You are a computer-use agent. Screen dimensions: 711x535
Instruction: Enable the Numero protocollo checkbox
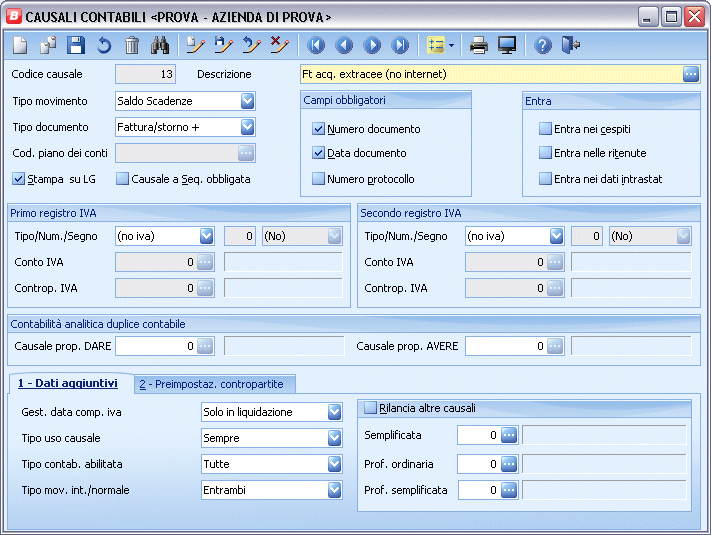319,179
